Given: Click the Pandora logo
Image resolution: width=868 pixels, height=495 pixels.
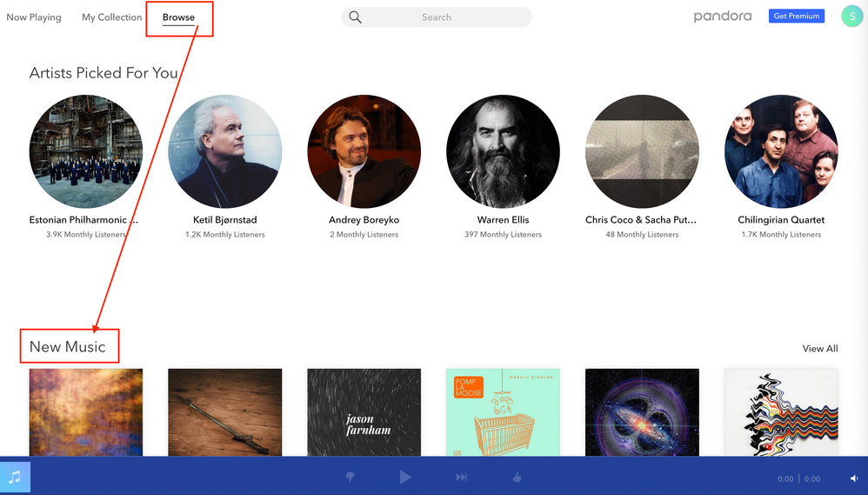Looking at the screenshot, I should pyautogui.click(x=722, y=17).
